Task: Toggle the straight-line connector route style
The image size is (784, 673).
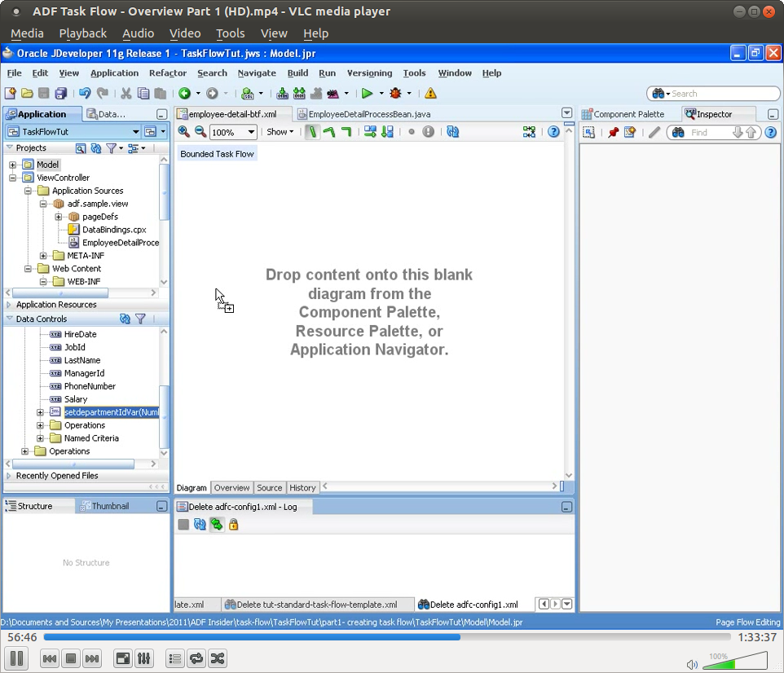Action: [x=313, y=131]
